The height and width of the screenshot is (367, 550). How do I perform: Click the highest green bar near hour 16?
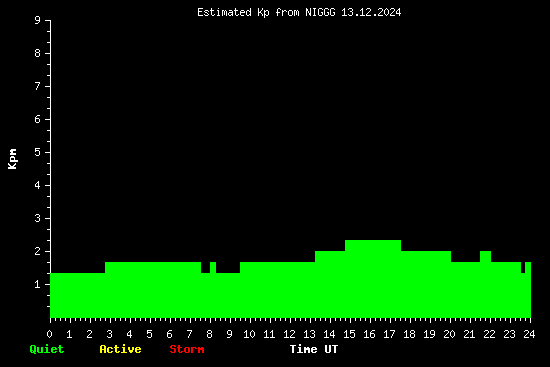coord(373,279)
